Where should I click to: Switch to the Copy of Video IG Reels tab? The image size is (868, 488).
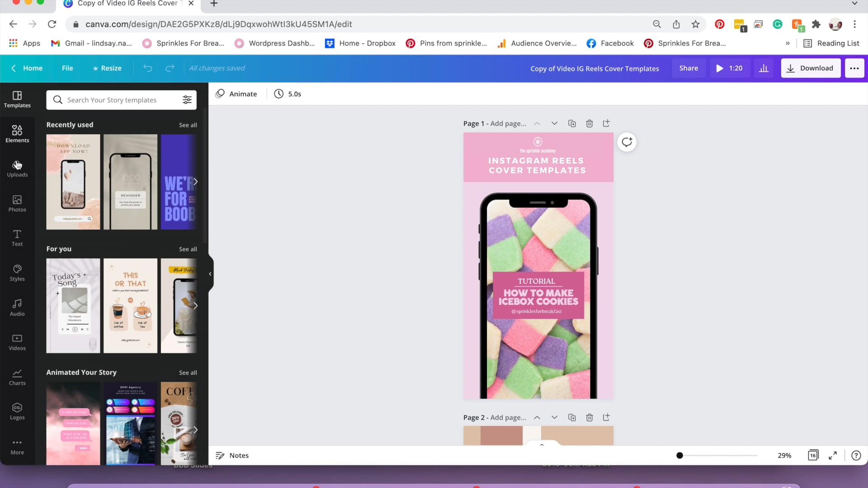coord(127,4)
